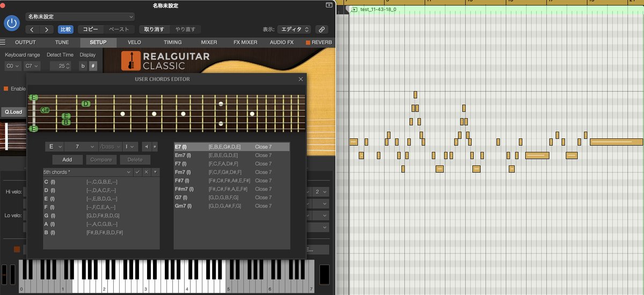Open chord position I dropdown
Screen dimensions: 644x295
pyautogui.click(x=130, y=146)
